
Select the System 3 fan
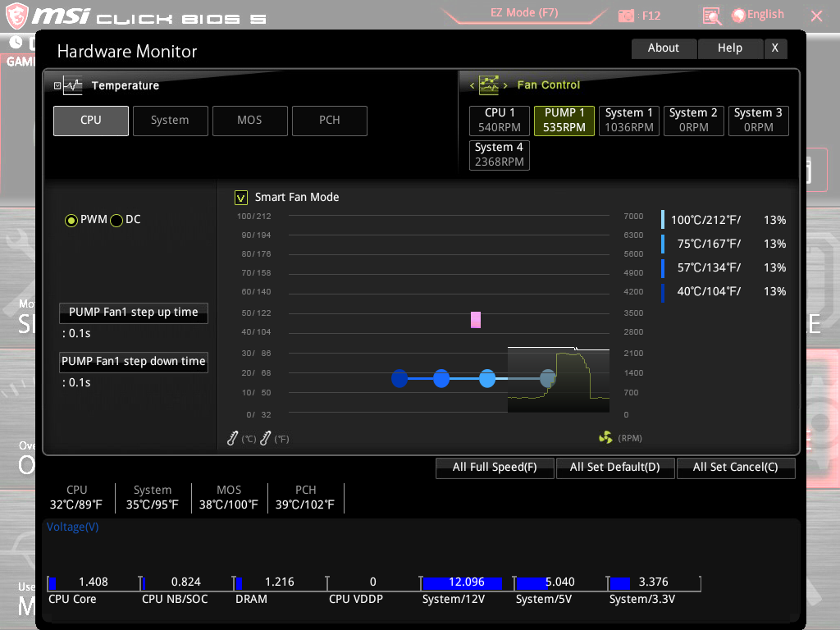click(x=759, y=121)
